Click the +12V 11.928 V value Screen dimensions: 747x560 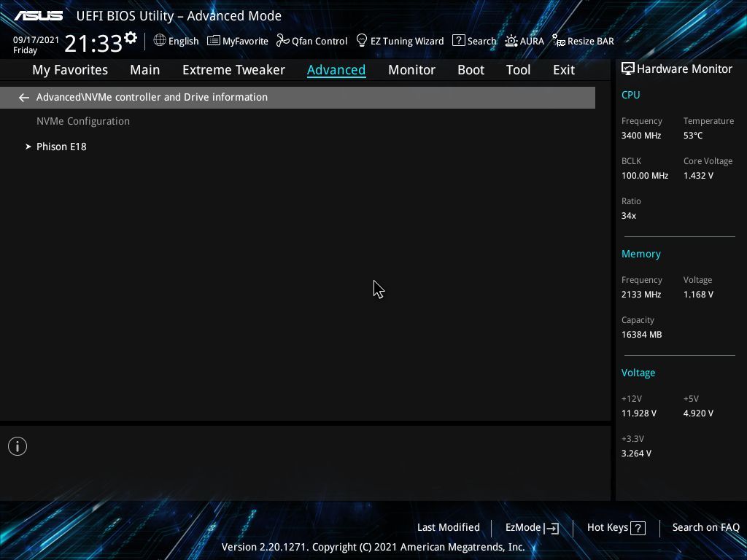[x=638, y=413]
